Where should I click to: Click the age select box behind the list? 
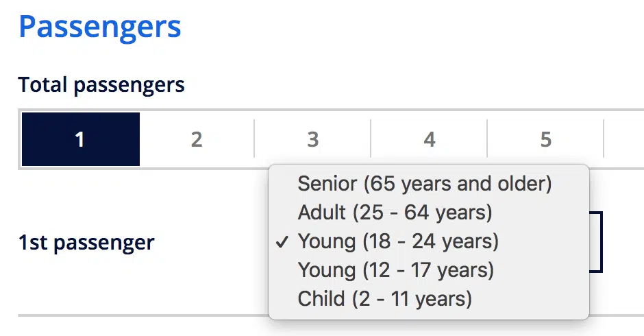tap(596, 242)
